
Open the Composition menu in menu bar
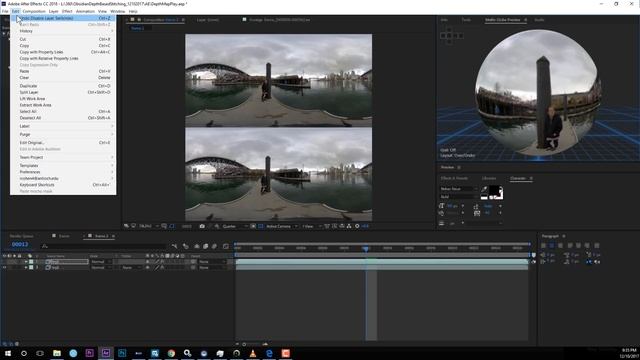coord(34,11)
